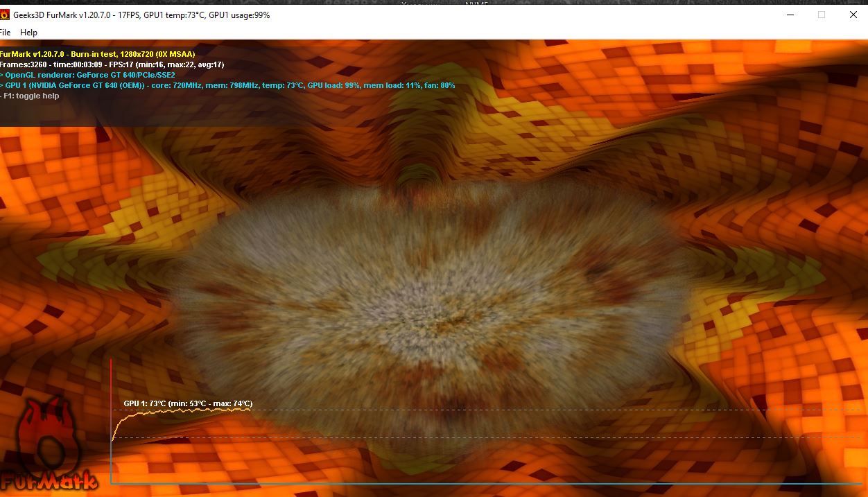Viewport: 868px width, 497px height.
Task: Open the Help menu
Action: [x=28, y=33]
